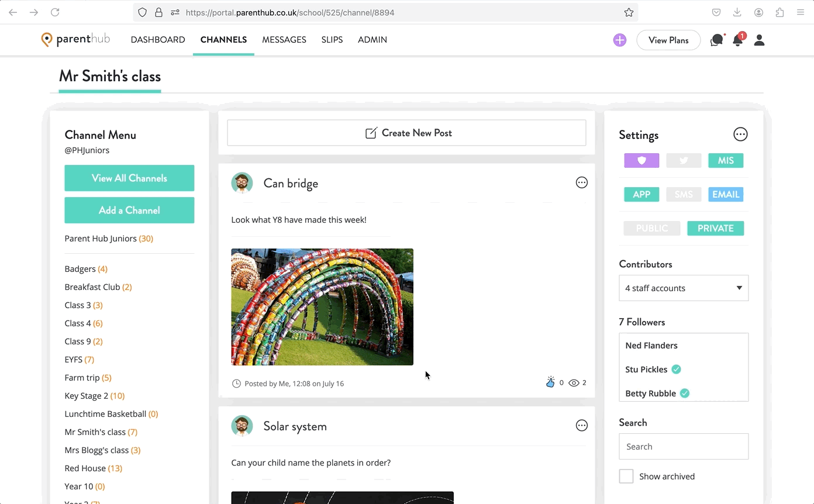Click the browser account icon
814x504 pixels.
click(x=758, y=12)
